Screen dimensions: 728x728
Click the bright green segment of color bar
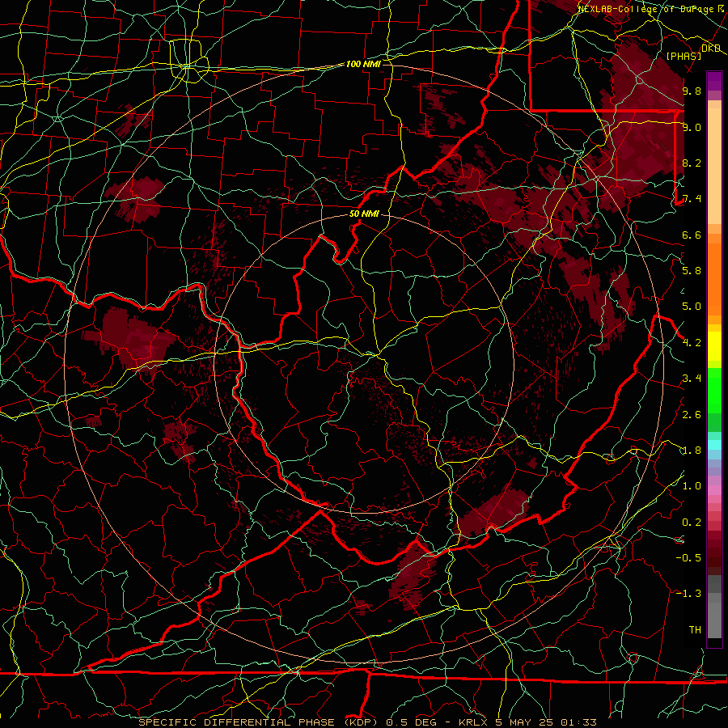pyautogui.click(x=714, y=390)
